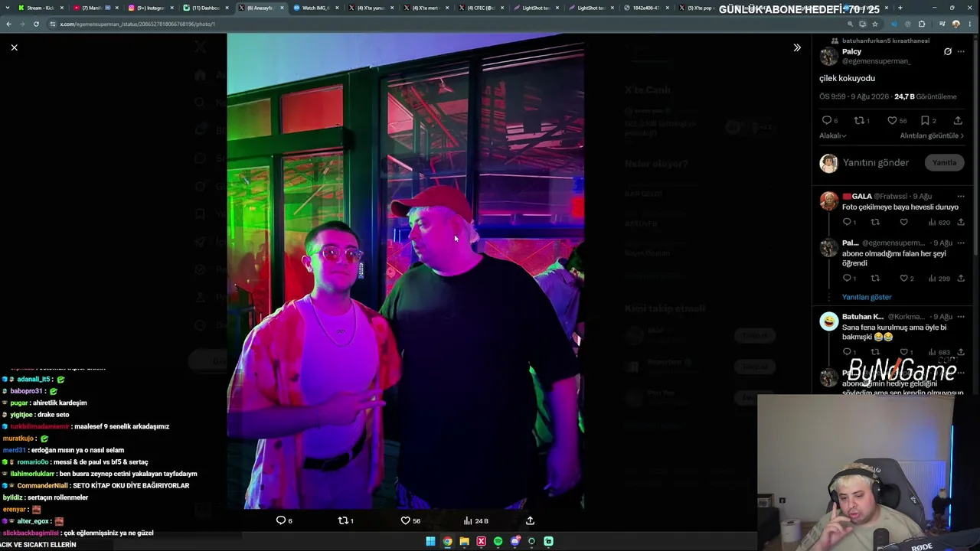
Task: Switch to the 'Watch IMG' browser tab
Action: pos(315,8)
